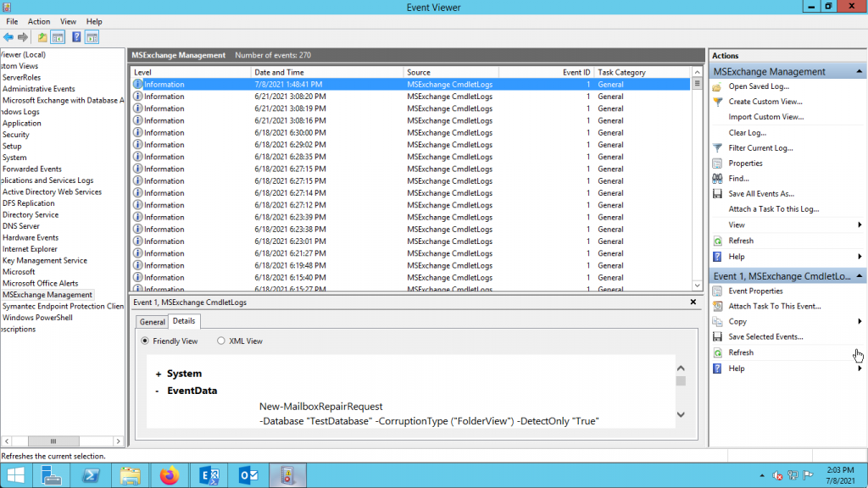The width and height of the screenshot is (868, 488).
Task: Open Firefox from the taskbar
Action: [170, 475]
